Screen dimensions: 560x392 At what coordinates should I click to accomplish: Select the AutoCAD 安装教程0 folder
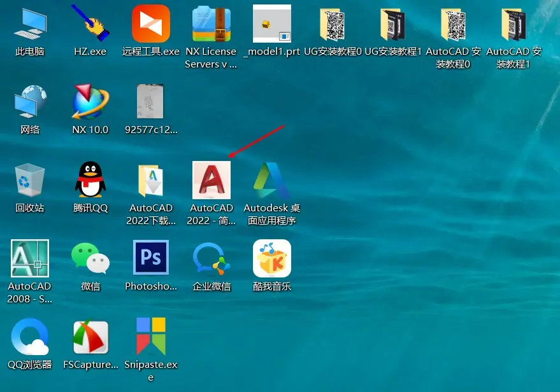click(x=453, y=24)
